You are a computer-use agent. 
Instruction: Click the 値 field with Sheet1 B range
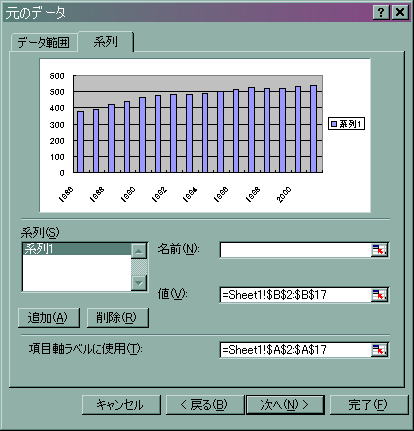(296, 295)
